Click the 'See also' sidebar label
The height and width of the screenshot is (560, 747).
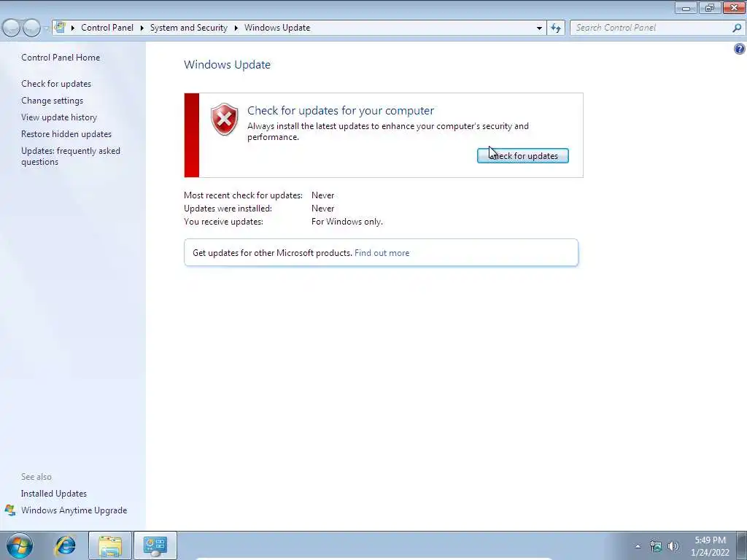click(x=36, y=477)
